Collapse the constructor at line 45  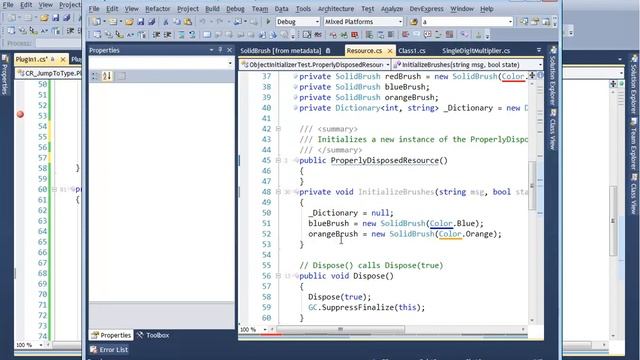point(278,160)
